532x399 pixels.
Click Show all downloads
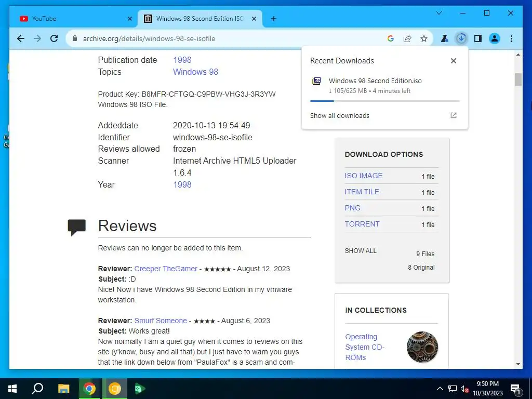(x=340, y=115)
